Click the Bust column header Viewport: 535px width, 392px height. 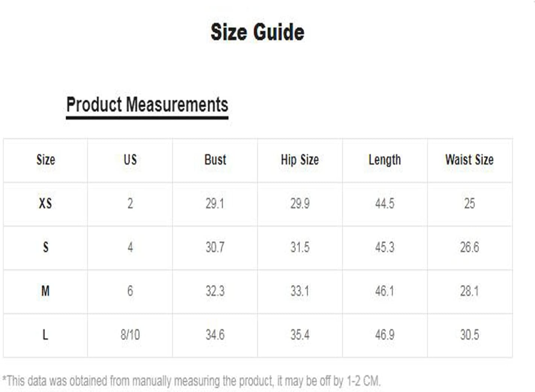pyautogui.click(x=215, y=160)
